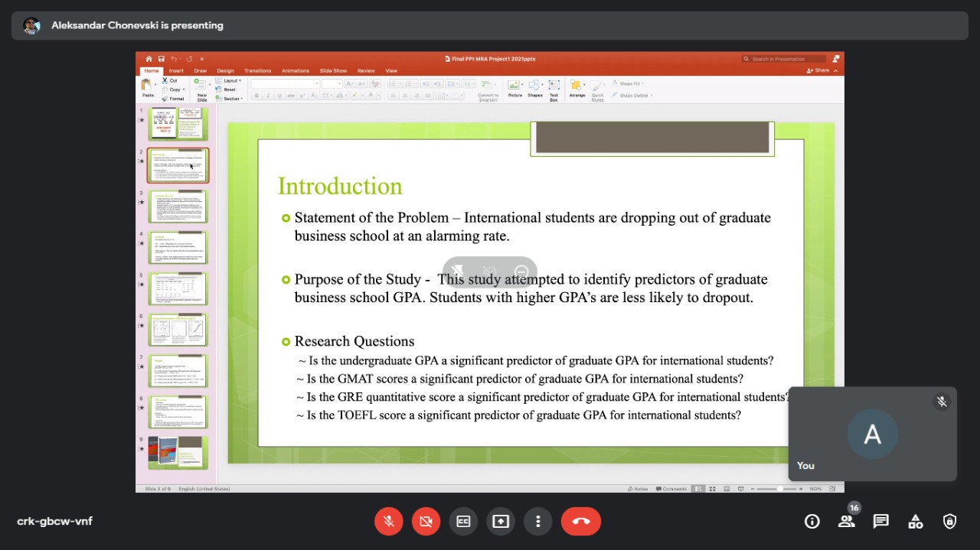This screenshot has width=980, height=550.
Task: Open the Slide Show tab
Action: point(333,71)
